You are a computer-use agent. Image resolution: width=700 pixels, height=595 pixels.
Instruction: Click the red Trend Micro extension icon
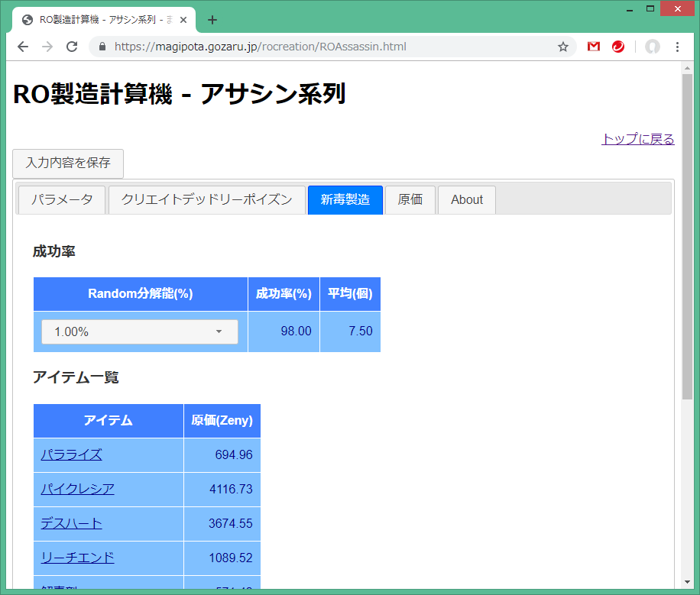(618, 47)
